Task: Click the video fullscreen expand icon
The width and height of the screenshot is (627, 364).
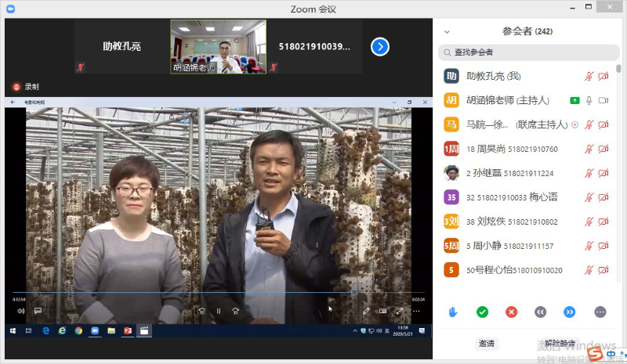Action: point(399,311)
